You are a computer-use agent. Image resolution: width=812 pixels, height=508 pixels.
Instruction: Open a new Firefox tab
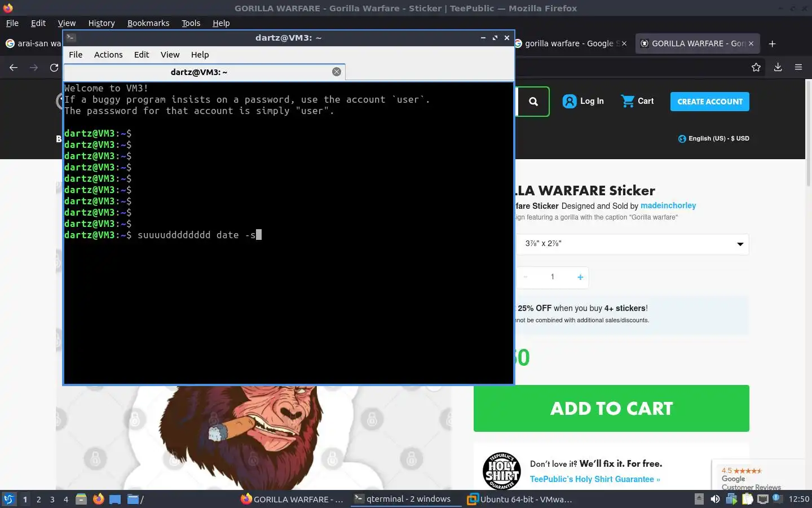pyautogui.click(x=773, y=43)
